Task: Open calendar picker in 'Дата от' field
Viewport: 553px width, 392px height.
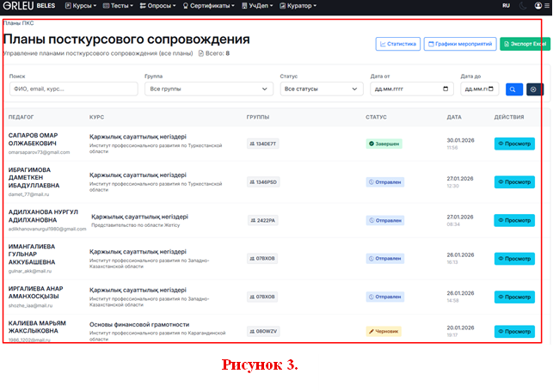Action: pyautogui.click(x=445, y=89)
